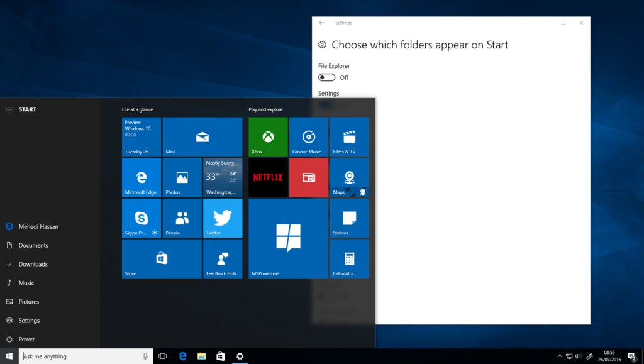Viewport: 644px width, 364px height.
Task: Open the Store from the taskbar
Action: [x=221, y=356]
